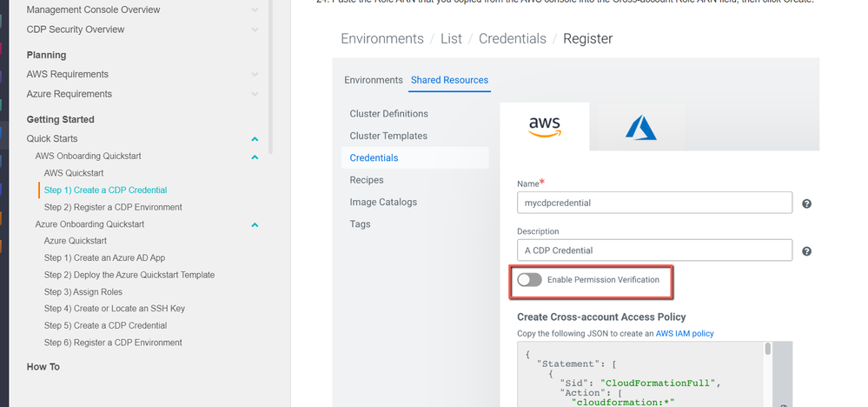Open Step 4) Create or Locate an SSH Key
The height and width of the screenshot is (407, 868).
(x=115, y=309)
